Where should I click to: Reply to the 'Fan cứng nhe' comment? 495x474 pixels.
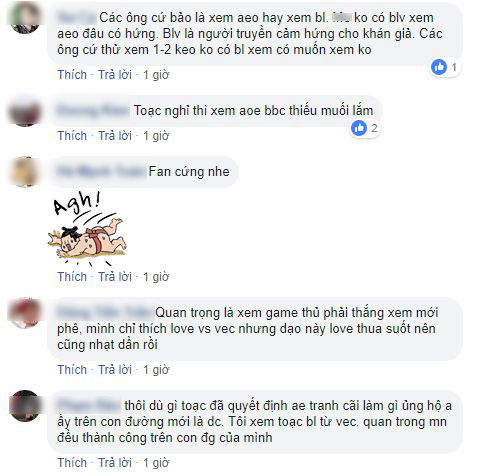115,277
